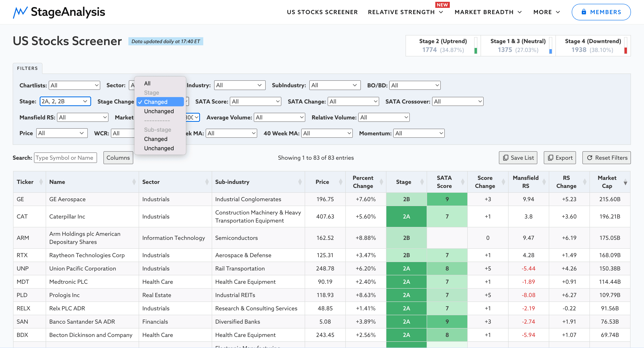Viewport: 644px width, 348px height.
Task: Sort table by Market Cap arrow
Action: coord(625,182)
